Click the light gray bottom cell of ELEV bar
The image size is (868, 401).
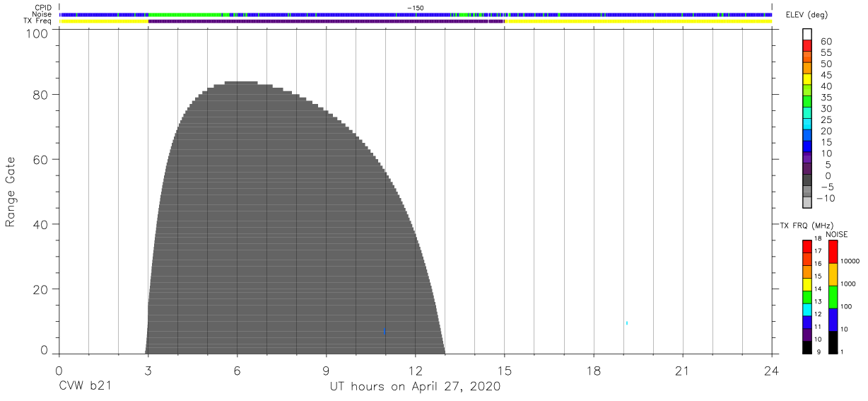pos(807,203)
